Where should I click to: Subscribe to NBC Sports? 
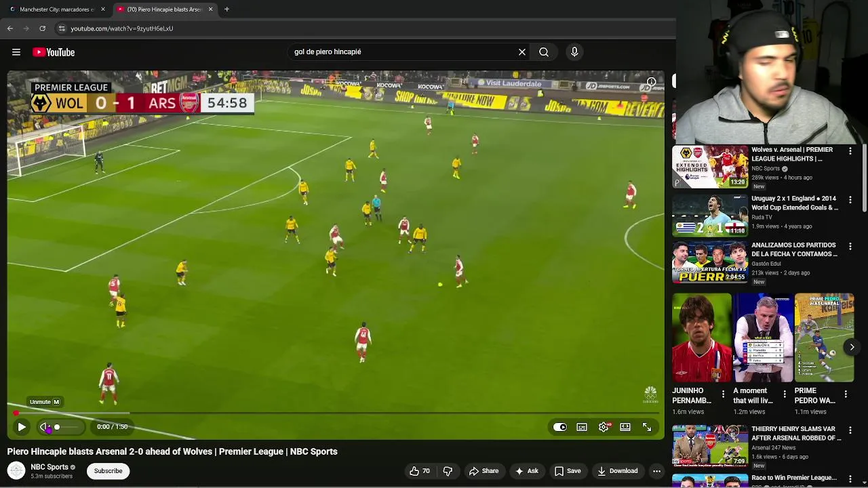click(x=108, y=471)
